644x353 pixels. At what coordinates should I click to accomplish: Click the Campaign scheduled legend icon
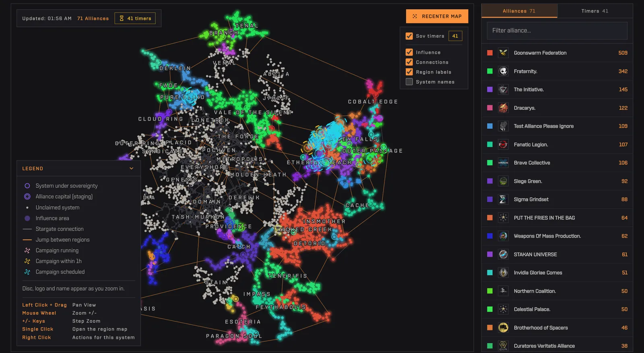[27, 272]
